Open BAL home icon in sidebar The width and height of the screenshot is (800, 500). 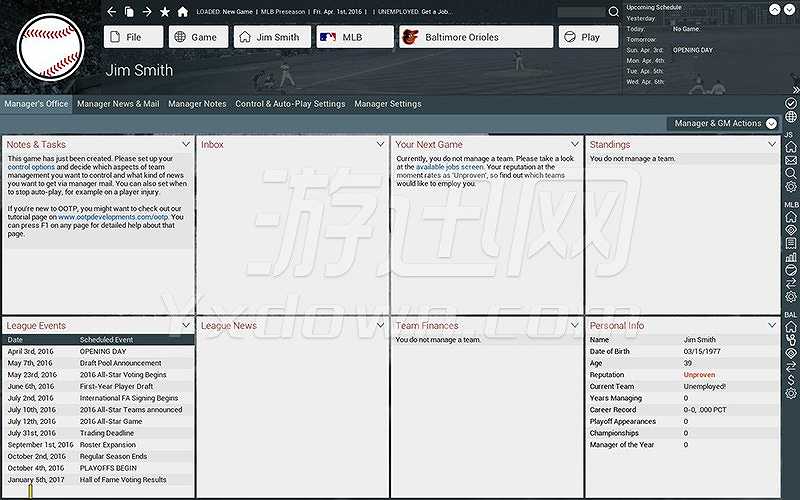pos(791,327)
